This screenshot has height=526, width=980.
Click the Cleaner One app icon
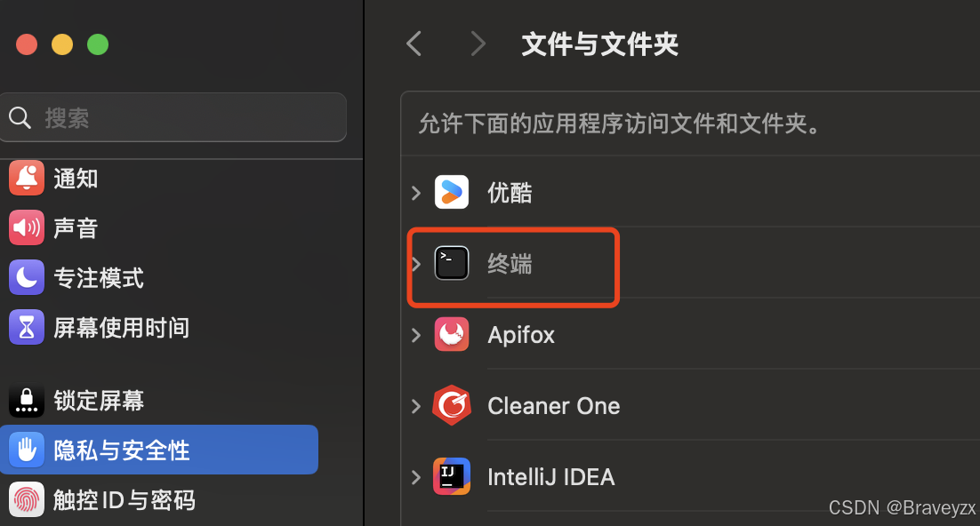[451, 405]
